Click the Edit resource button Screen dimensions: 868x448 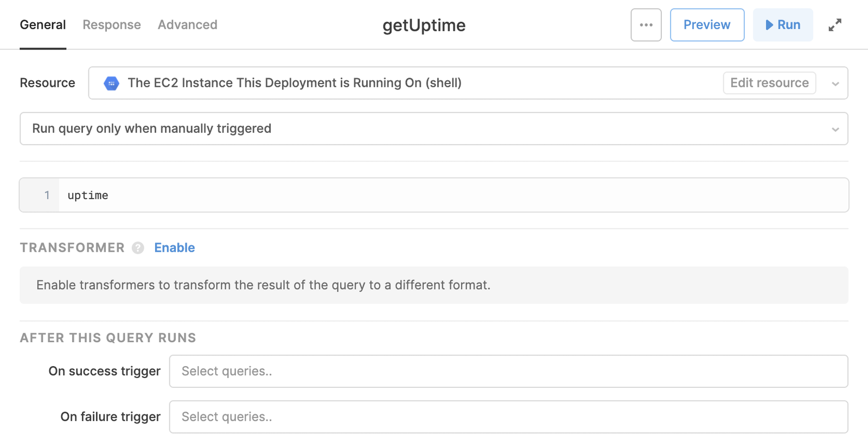pyautogui.click(x=769, y=83)
